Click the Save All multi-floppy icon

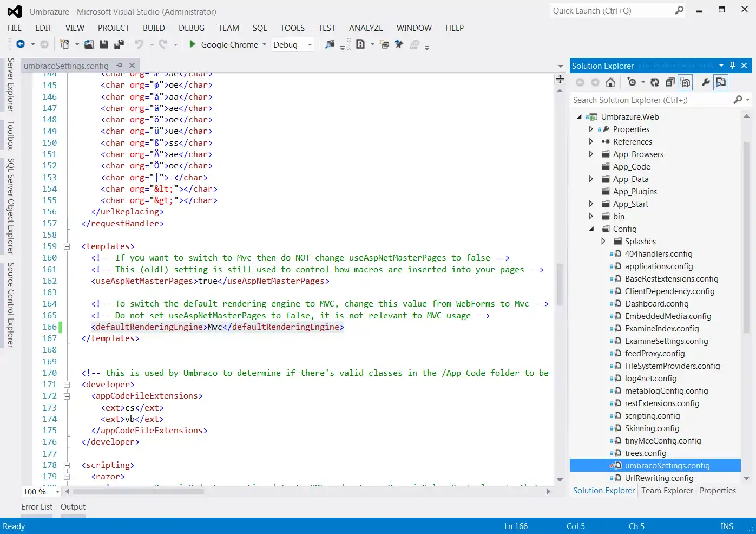pyautogui.click(x=119, y=44)
